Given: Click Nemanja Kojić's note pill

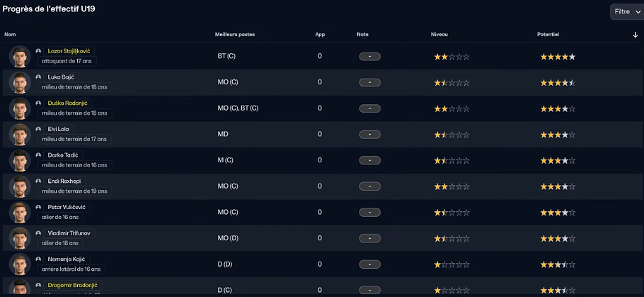Looking at the screenshot, I should click(369, 264).
